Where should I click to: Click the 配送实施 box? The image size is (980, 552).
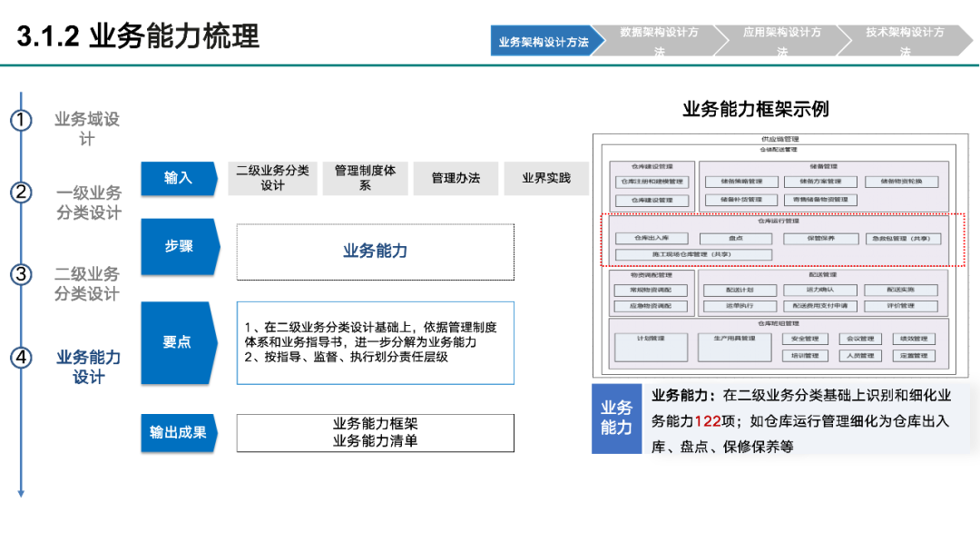(x=901, y=290)
